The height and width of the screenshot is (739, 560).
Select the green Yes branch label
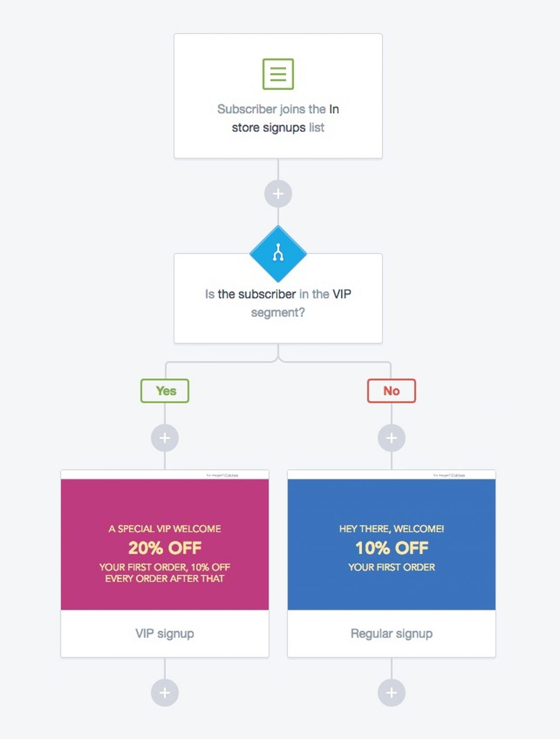coord(164,391)
